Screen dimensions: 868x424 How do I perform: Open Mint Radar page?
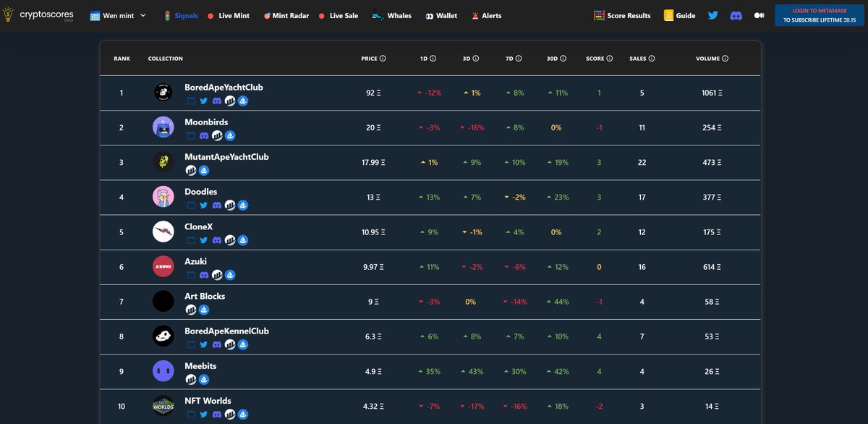[x=288, y=15]
